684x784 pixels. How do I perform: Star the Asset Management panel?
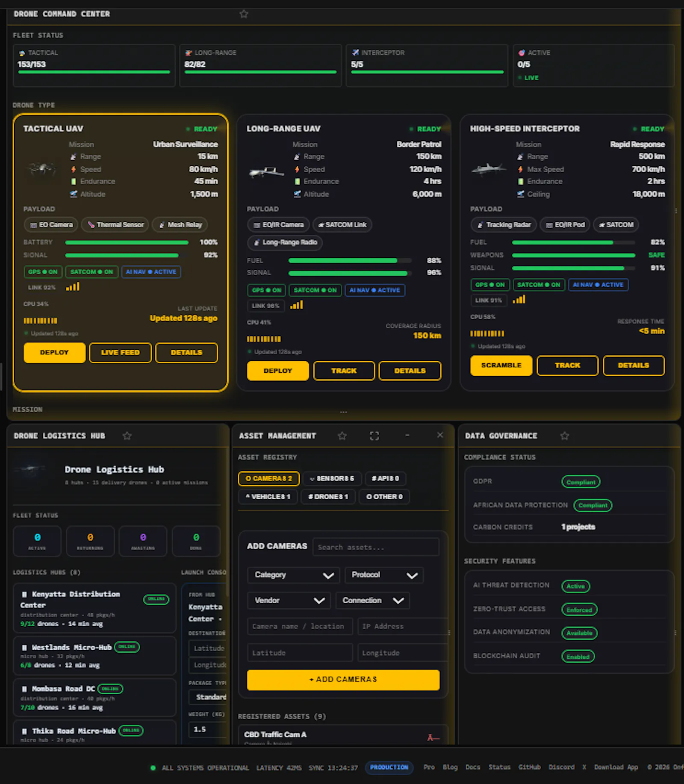[x=342, y=436]
